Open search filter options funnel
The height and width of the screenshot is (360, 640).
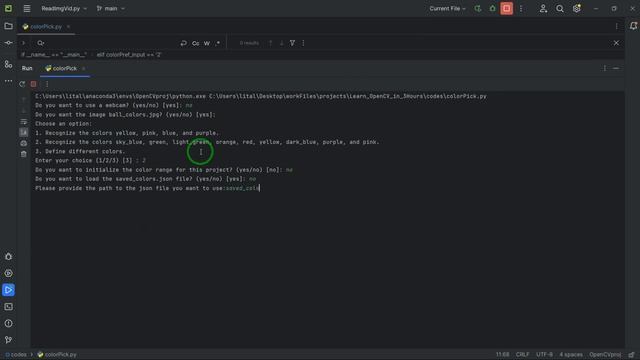(292, 43)
